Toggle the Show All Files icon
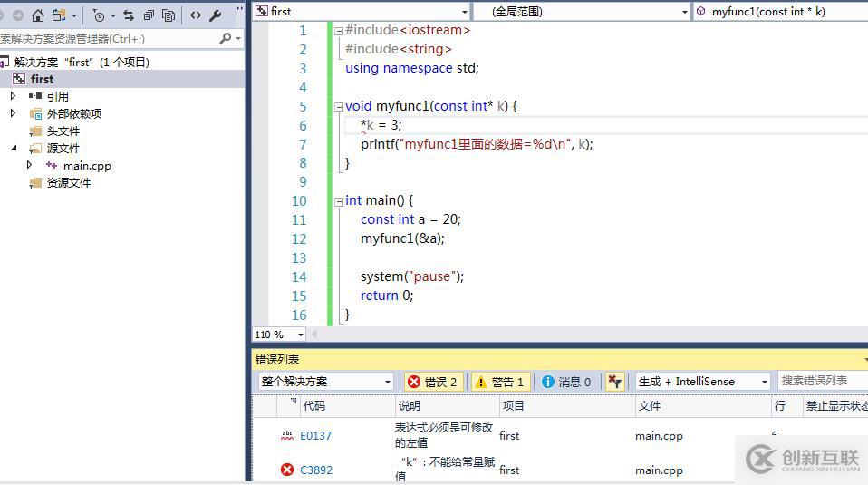Screen dimensions: 868x485 click(169, 15)
